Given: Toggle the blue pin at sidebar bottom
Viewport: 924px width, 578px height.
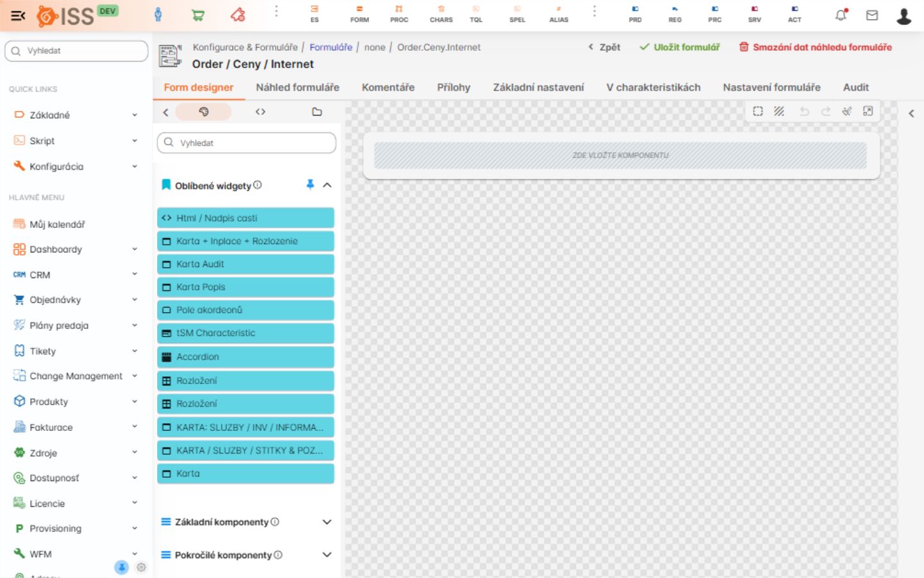Looking at the screenshot, I should [x=121, y=567].
